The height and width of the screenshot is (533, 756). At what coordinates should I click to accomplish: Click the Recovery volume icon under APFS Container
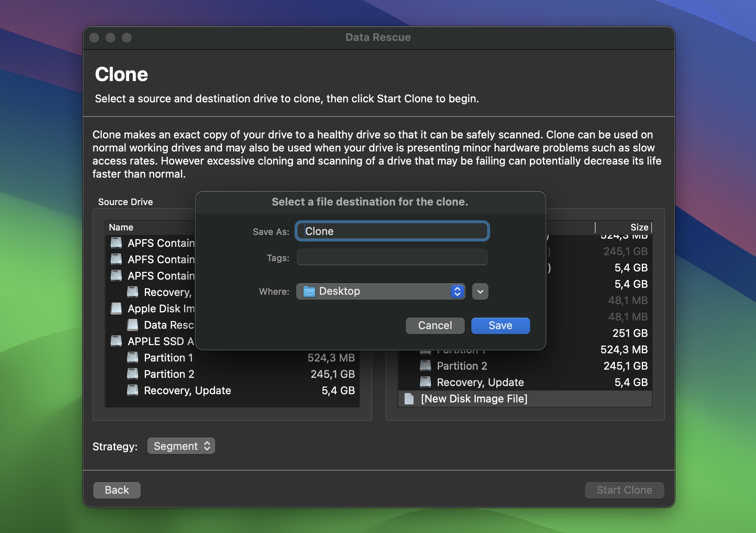[133, 292]
